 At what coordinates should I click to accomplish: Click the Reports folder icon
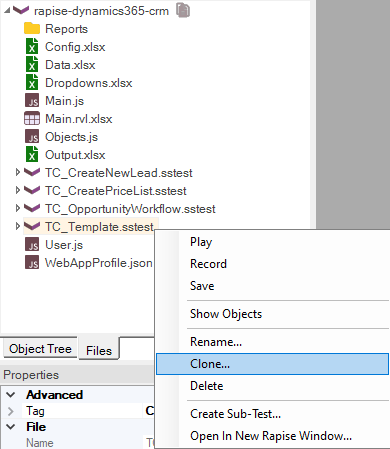coord(32,29)
